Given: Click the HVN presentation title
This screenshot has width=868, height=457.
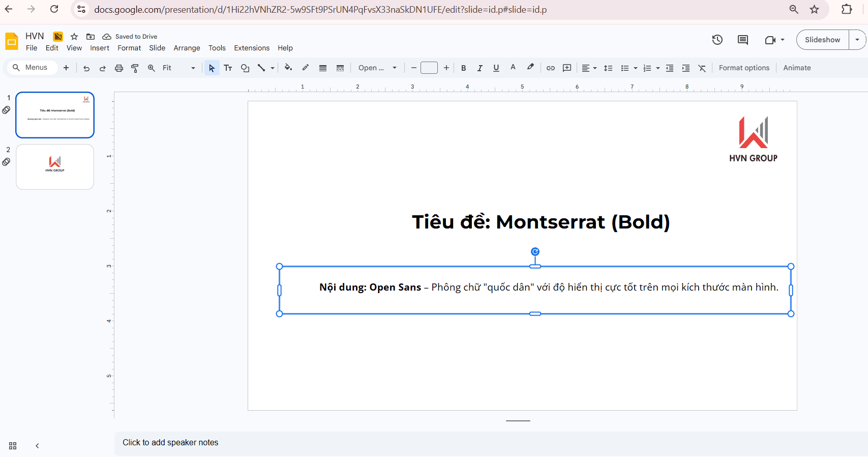Looking at the screenshot, I should 35,36.
